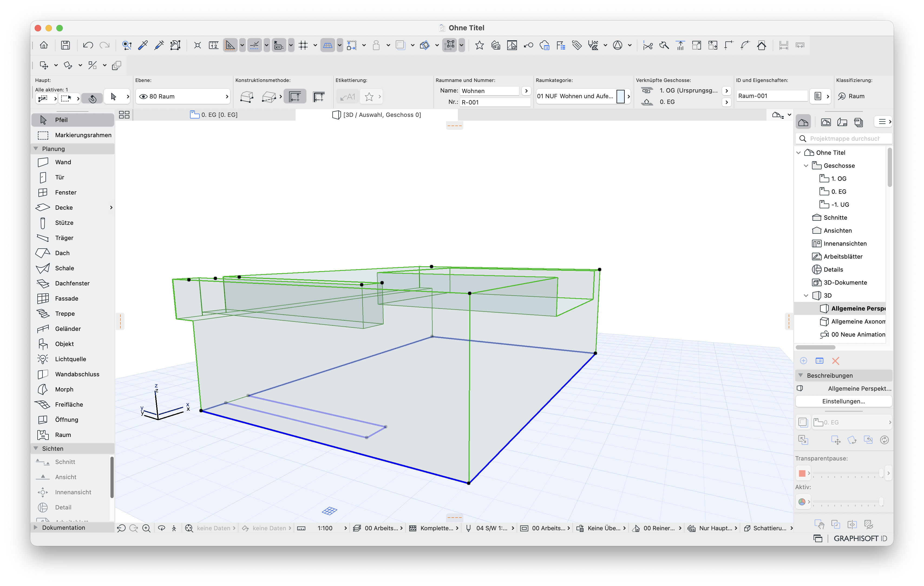The height and width of the screenshot is (586, 924).
Task: Switch to the 3D Auswahl Geschoss 0 tab
Action: click(x=376, y=115)
